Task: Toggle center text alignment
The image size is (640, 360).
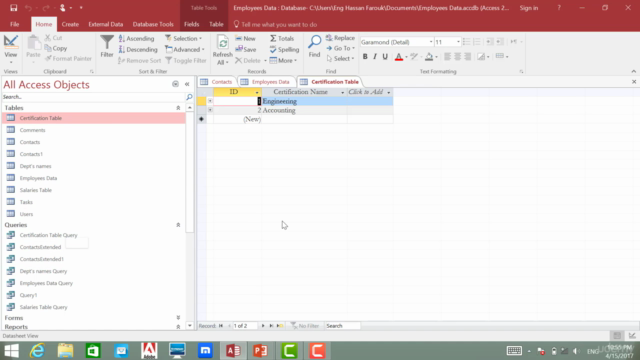Action: (x=458, y=57)
